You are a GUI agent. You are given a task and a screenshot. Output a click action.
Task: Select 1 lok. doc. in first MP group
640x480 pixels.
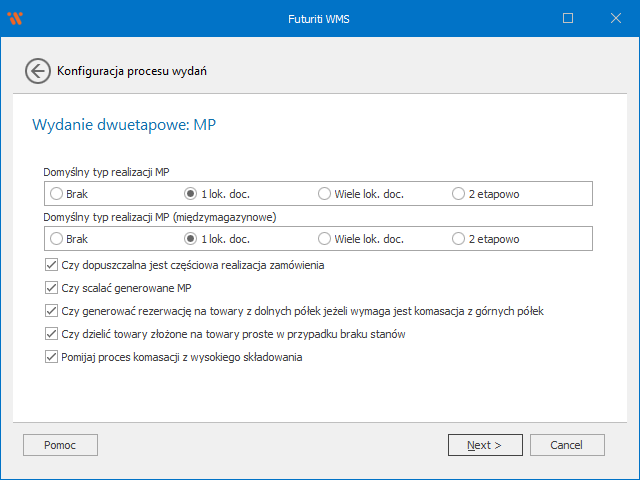pyautogui.click(x=191, y=193)
